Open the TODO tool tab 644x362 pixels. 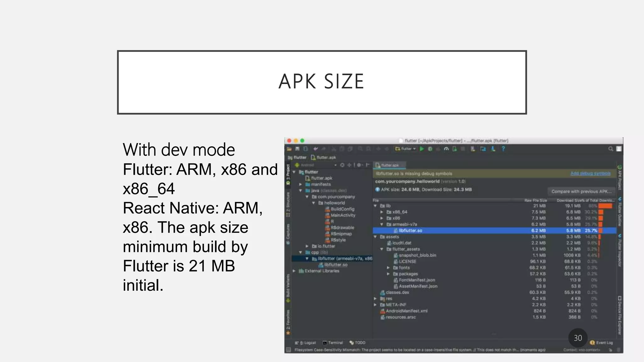coord(358,343)
